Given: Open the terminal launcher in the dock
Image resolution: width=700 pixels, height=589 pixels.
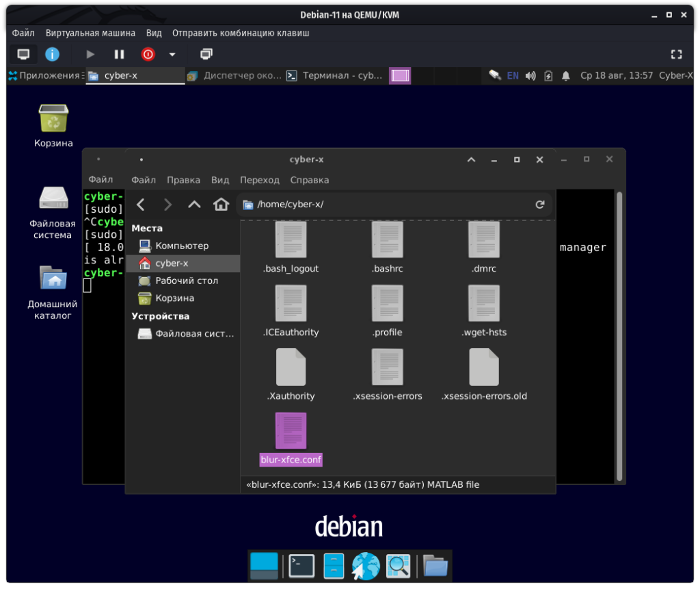Looking at the screenshot, I should pos(301,566).
